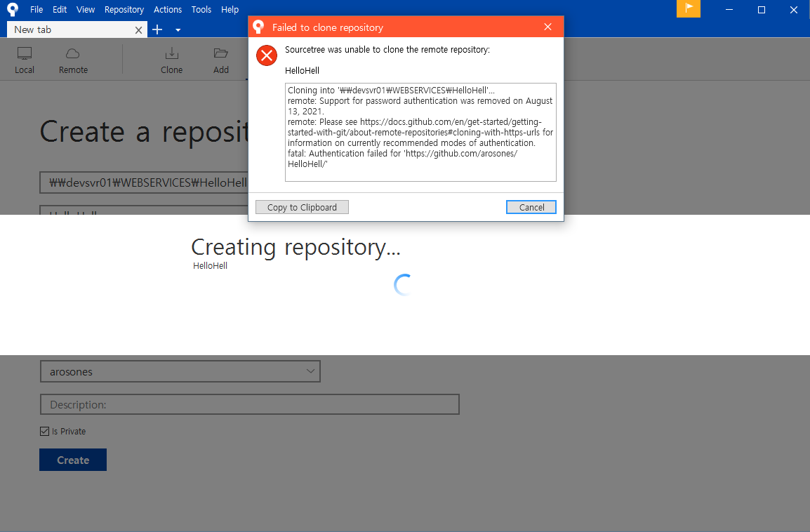This screenshot has width=810, height=532.
Task: Click the 'Creating repository...' heading
Action: click(x=296, y=247)
